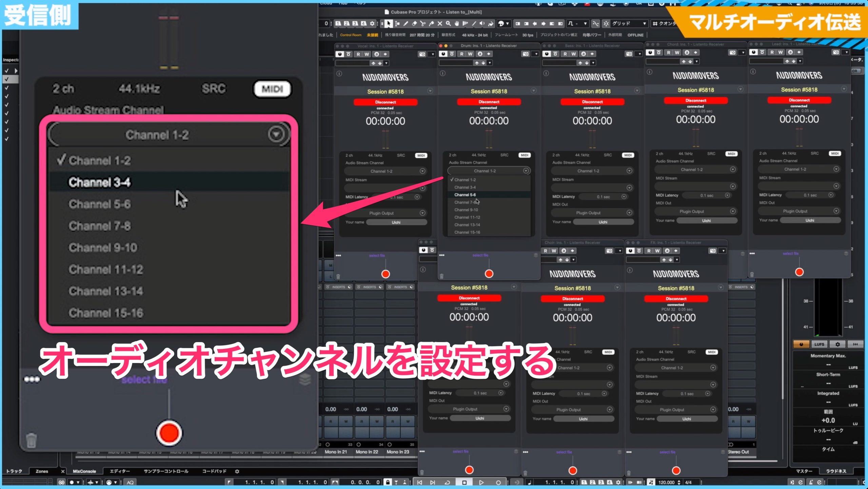Click Disconnect in Lead receiver

(x=799, y=100)
